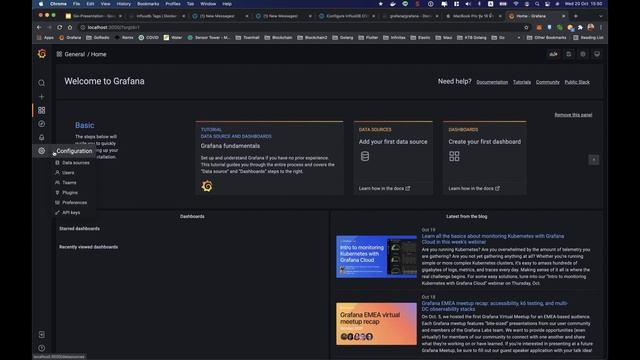Open the Apple menu

tap(41, 4)
